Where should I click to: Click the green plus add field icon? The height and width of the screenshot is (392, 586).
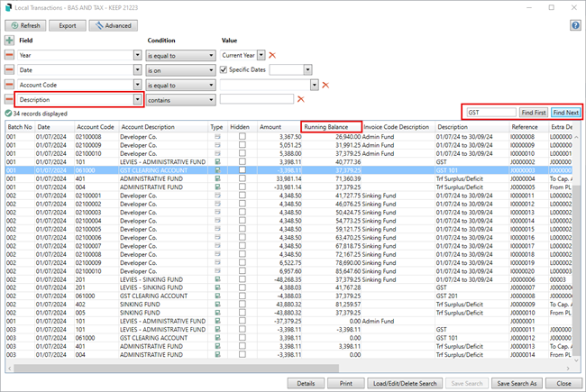click(x=9, y=40)
